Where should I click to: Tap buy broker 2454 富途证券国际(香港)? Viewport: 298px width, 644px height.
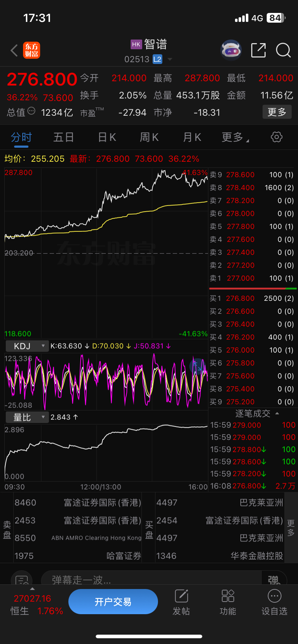click(220, 520)
